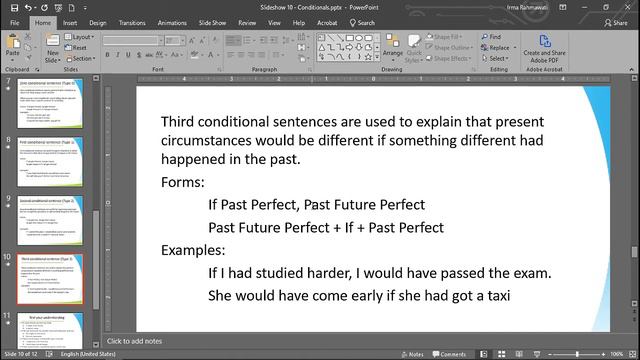Click the Save icon in quick access toolbar
This screenshot has width=640, height=360.
(x=14, y=8)
